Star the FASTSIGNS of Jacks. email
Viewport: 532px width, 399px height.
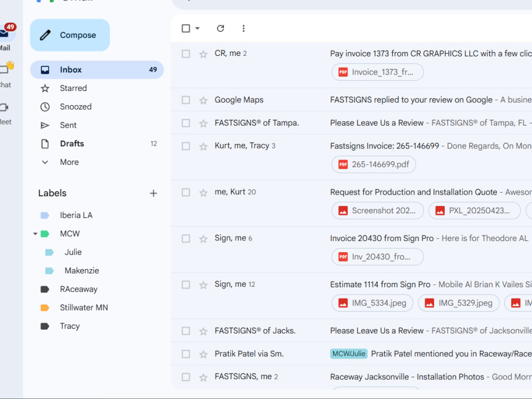[x=203, y=331]
